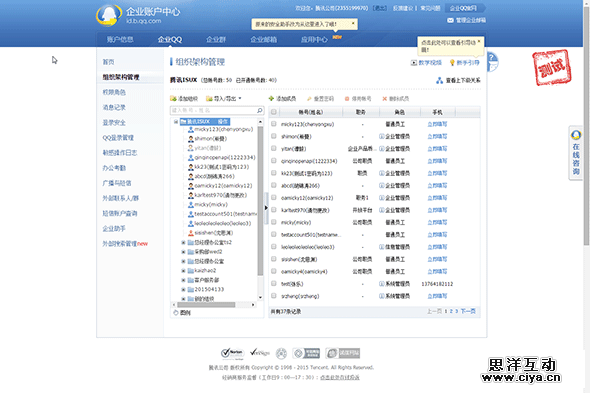
Task: Open 办公考勤 in the left sidebar
Action: click(x=114, y=168)
